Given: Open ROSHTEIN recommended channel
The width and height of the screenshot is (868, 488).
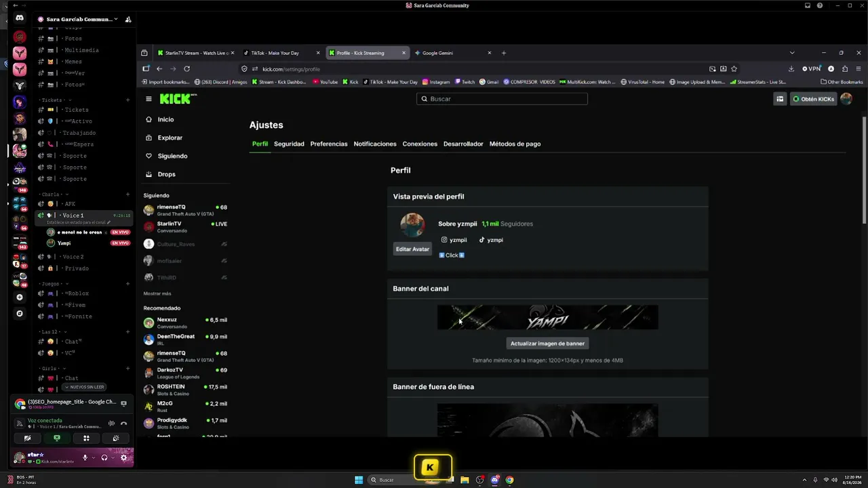Looking at the screenshot, I should point(185,389).
